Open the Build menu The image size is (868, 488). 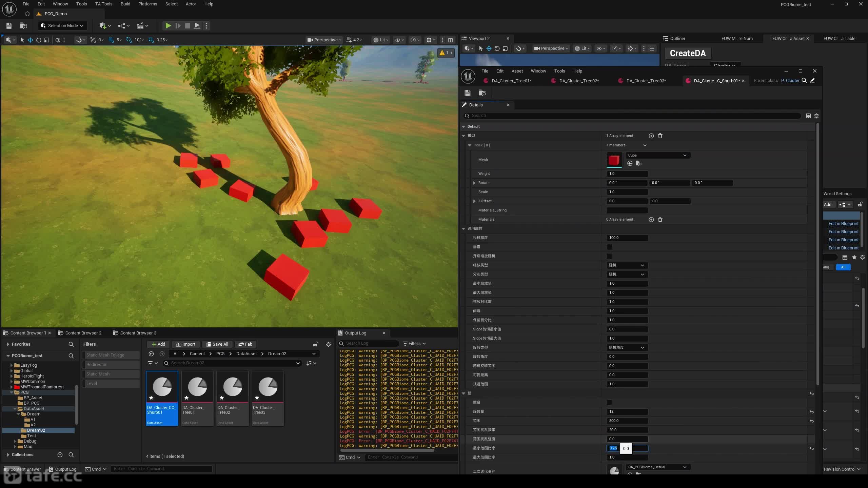click(125, 4)
